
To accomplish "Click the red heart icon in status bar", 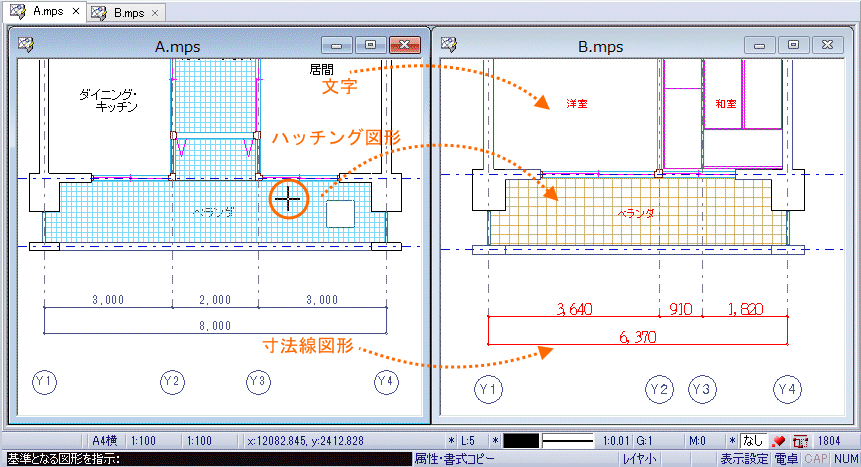I will tap(778, 441).
